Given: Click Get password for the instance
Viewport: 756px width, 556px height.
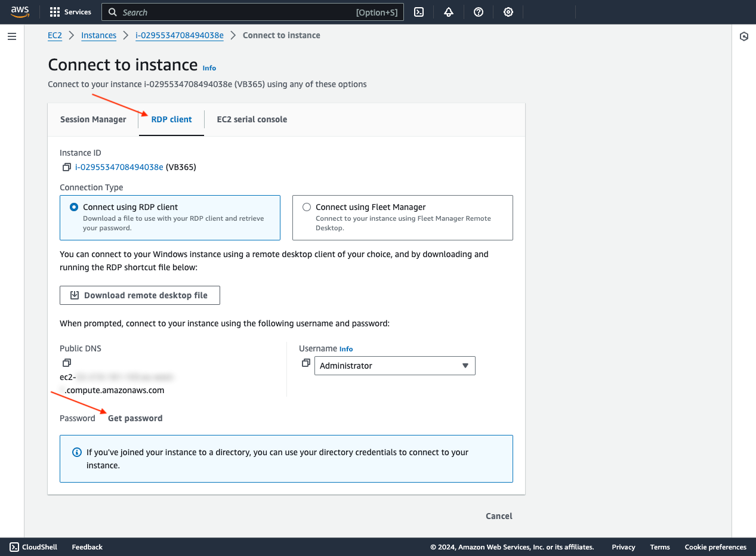Looking at the screenshot, I should [135, 418].
